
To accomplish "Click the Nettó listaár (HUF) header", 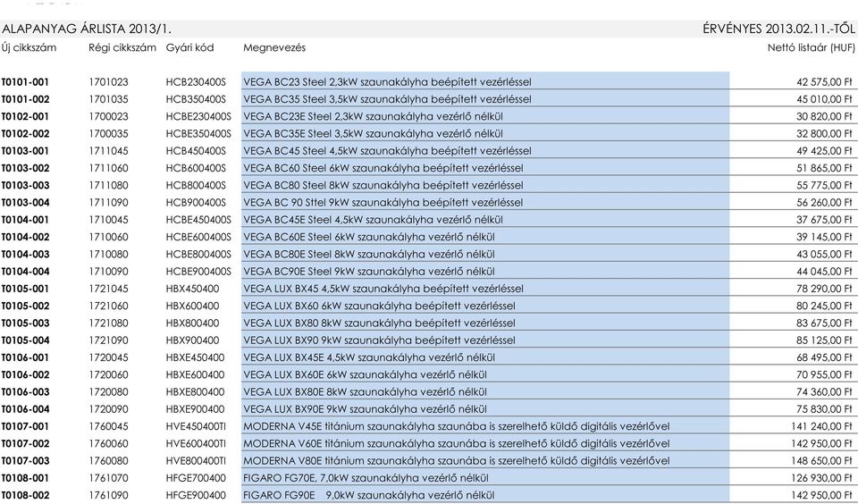I will pyautogui.click(x=811, y=47).
